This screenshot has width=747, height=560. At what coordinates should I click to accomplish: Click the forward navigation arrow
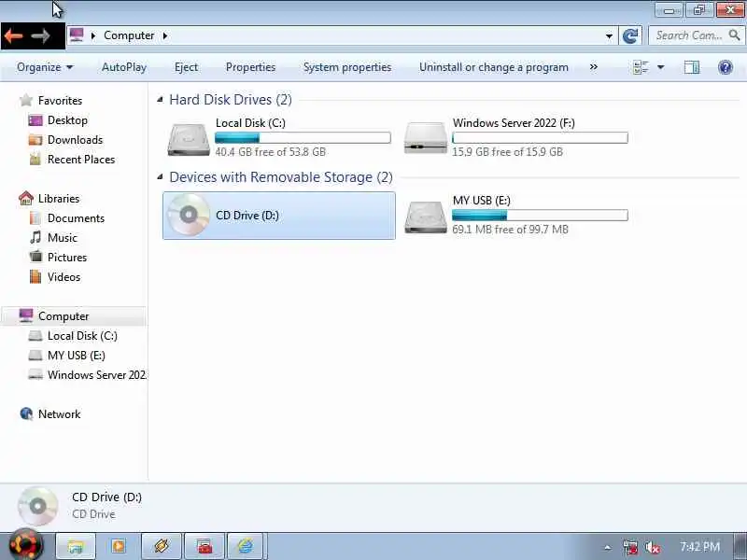(x=40, y=36)
